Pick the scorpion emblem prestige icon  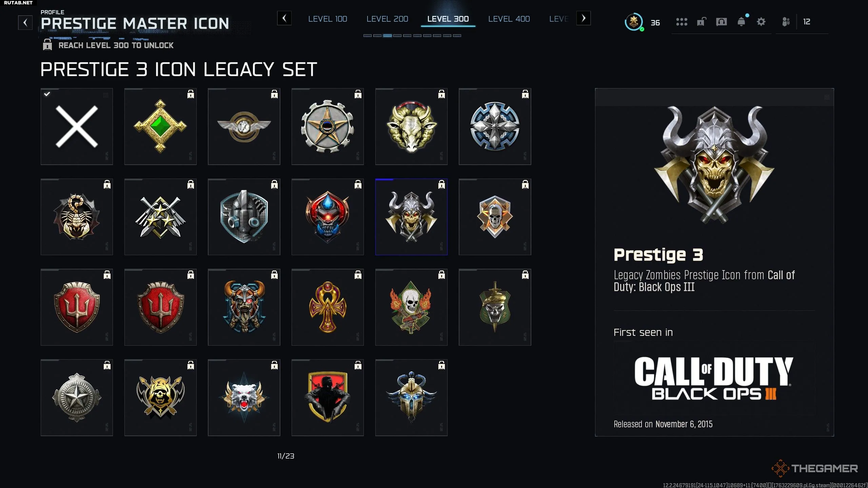77,217
